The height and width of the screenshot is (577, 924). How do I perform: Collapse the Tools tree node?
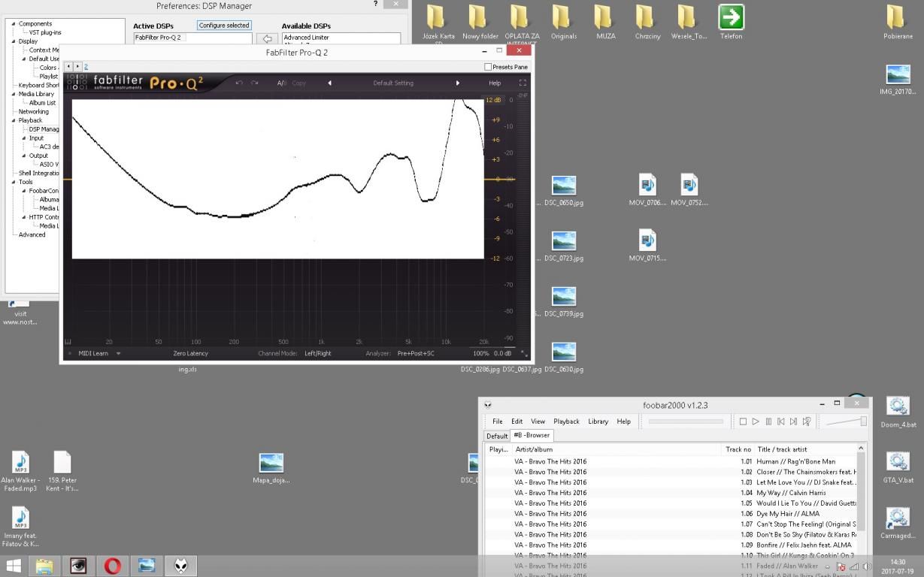13,182
